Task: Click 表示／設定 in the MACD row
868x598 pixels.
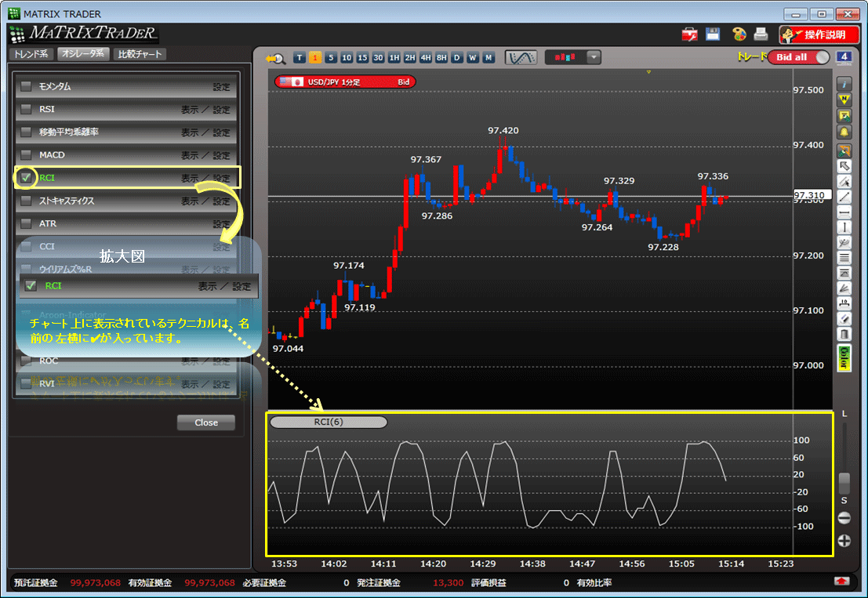Action: (205, 155)
